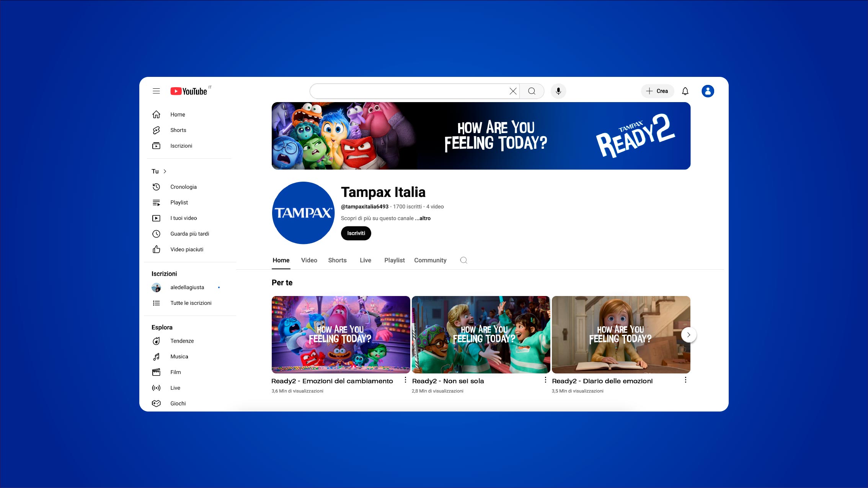
Task: Click the Film clapperboard icon
Action: pyautogui.click(x=156, y=372)
